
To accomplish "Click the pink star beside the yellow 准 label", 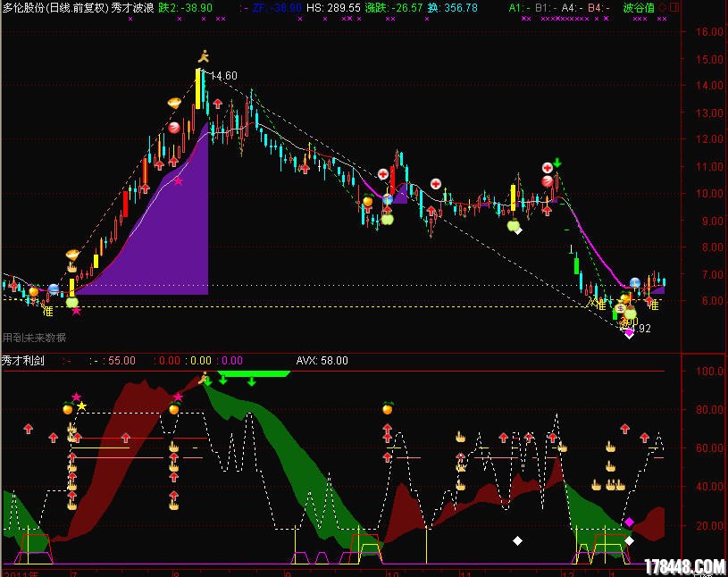I will pos(77,311).
